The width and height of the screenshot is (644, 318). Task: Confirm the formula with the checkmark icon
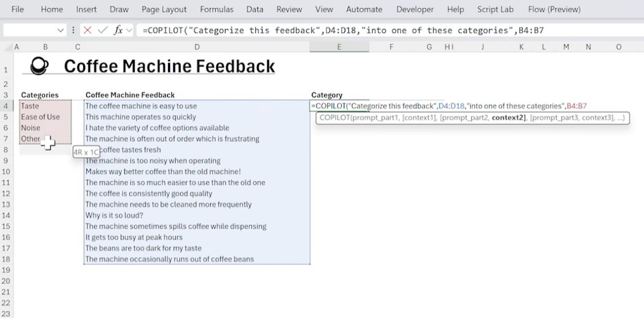click(x=102, y=31)
